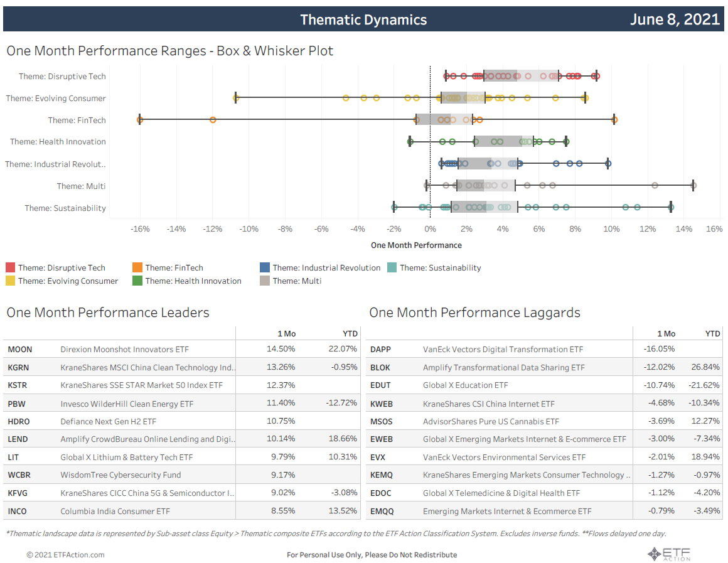Select the DAPP ticker in Laggards table
This screenshot has width=728, height=563.
tap(380, 350)
